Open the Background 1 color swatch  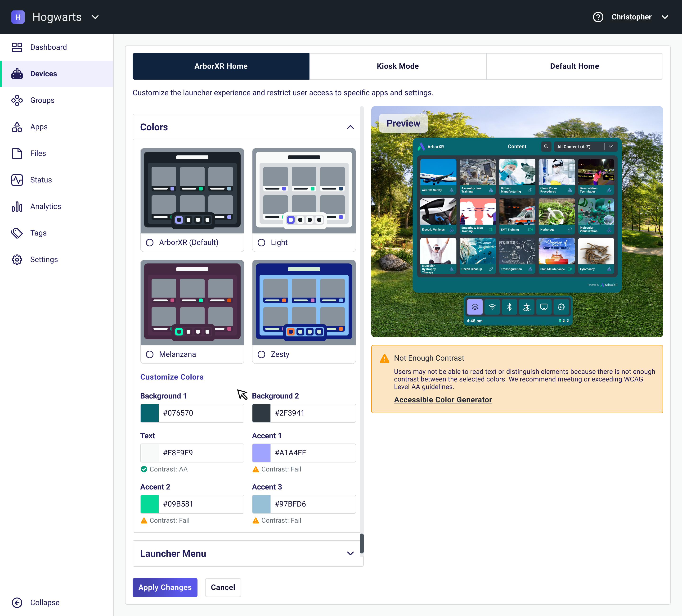pos(149,413)
